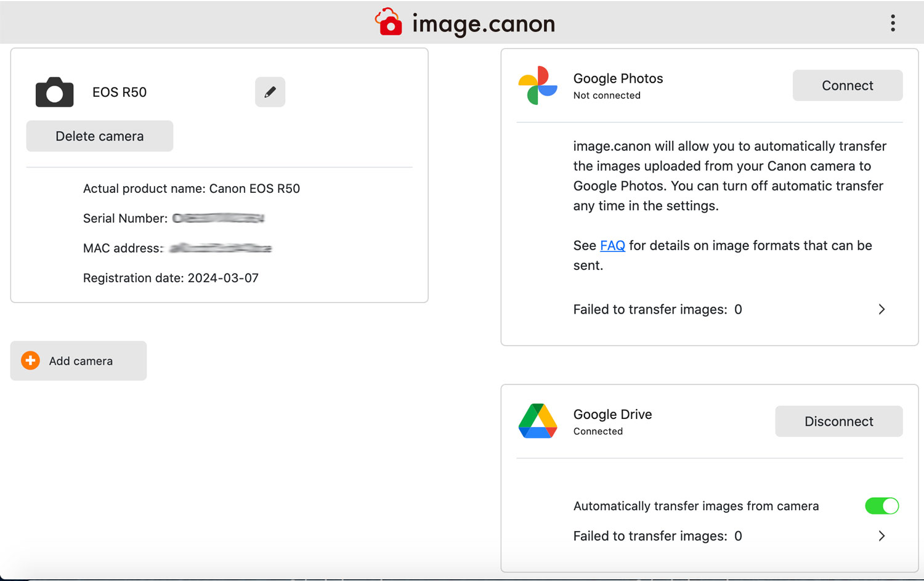Edit camera name with the pencil icon
This screenshot has height=581, width=924.
coord(270,92)
